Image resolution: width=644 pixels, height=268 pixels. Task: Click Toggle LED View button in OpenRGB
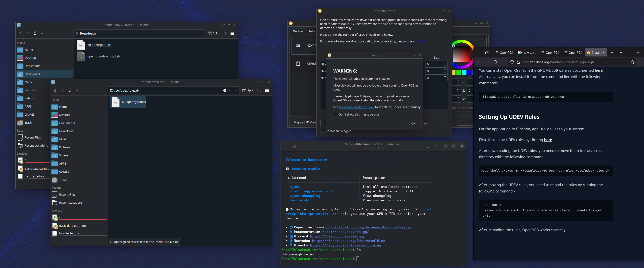pyautogui.click(x=305, y=122)
